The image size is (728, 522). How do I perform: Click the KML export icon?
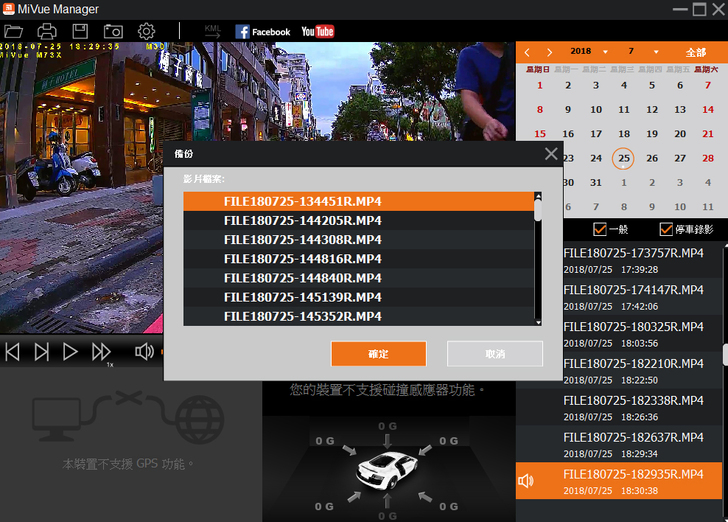213,32
